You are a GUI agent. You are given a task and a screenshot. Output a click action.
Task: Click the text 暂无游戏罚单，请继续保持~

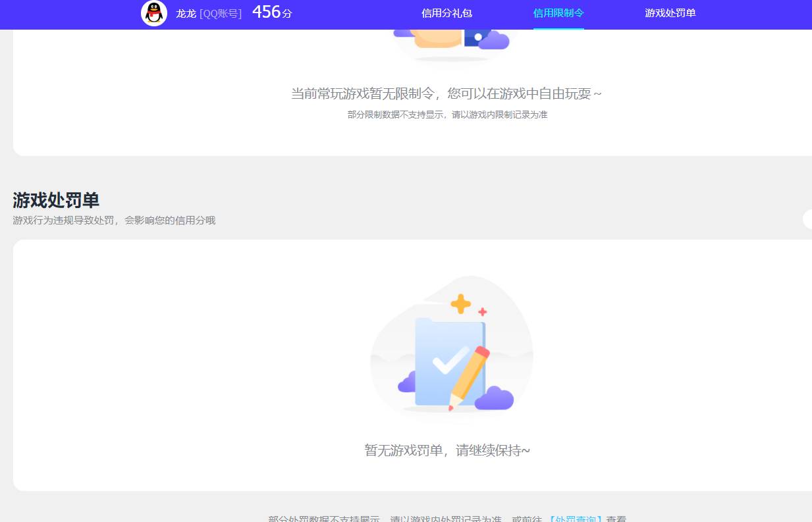(x=447, y=450)
